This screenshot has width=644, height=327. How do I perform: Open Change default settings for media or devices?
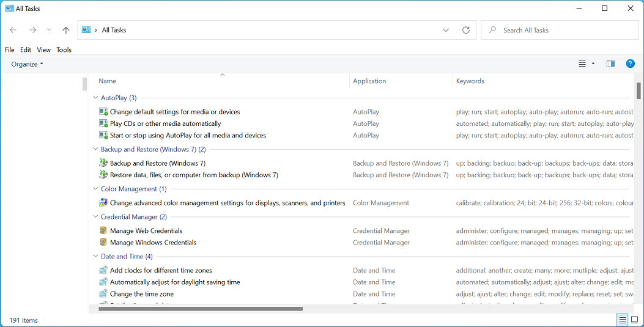pyautogui.click(x=175, y=112)
